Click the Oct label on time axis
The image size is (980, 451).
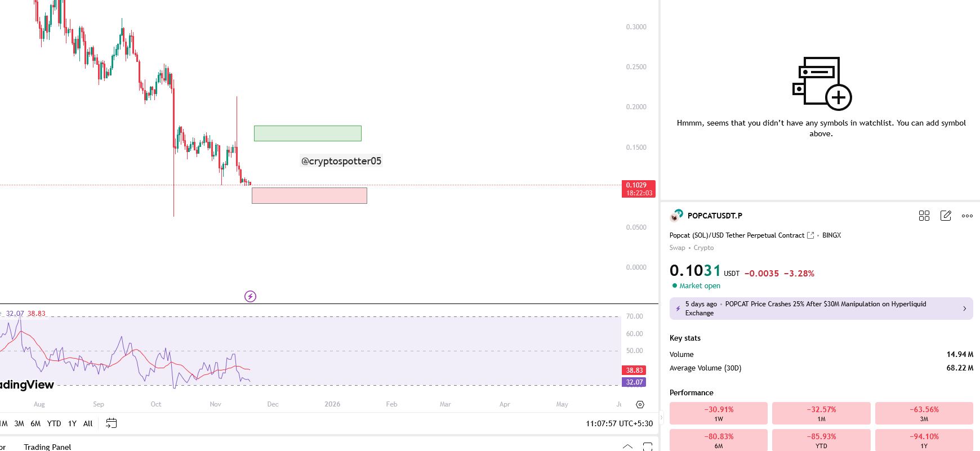pos(156,404)
